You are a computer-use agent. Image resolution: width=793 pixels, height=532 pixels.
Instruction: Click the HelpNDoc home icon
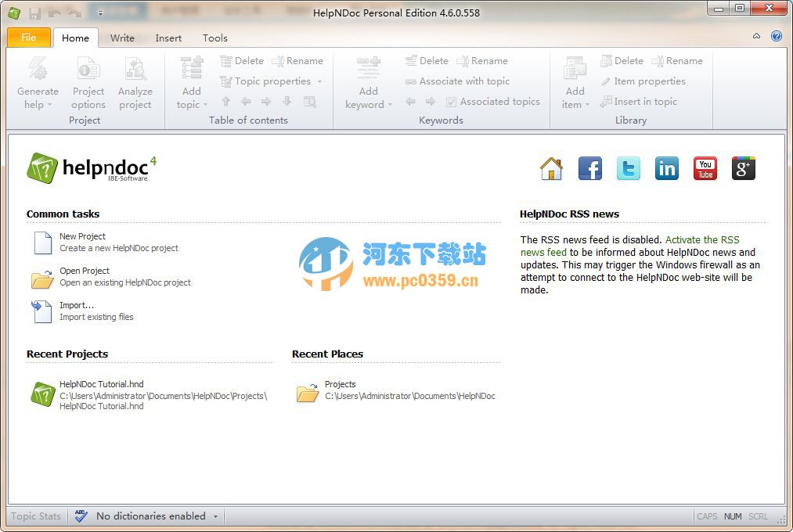pos(551,167)
